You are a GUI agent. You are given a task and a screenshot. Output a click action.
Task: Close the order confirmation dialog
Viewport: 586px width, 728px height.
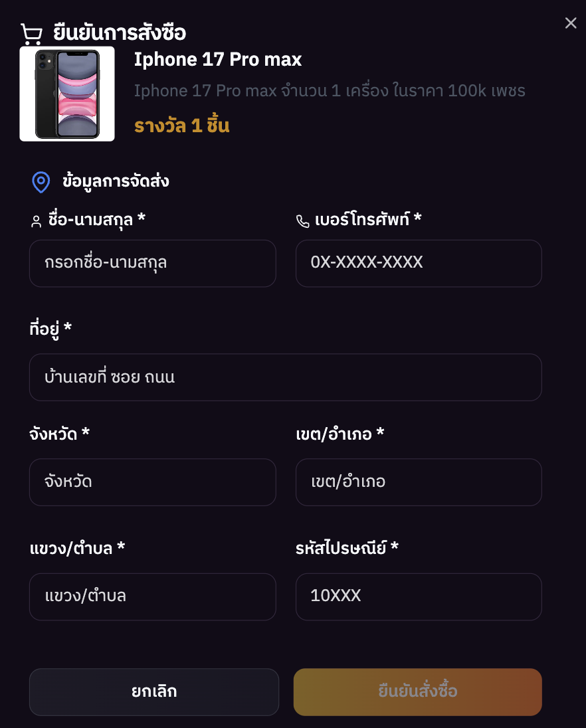(571, 23)
